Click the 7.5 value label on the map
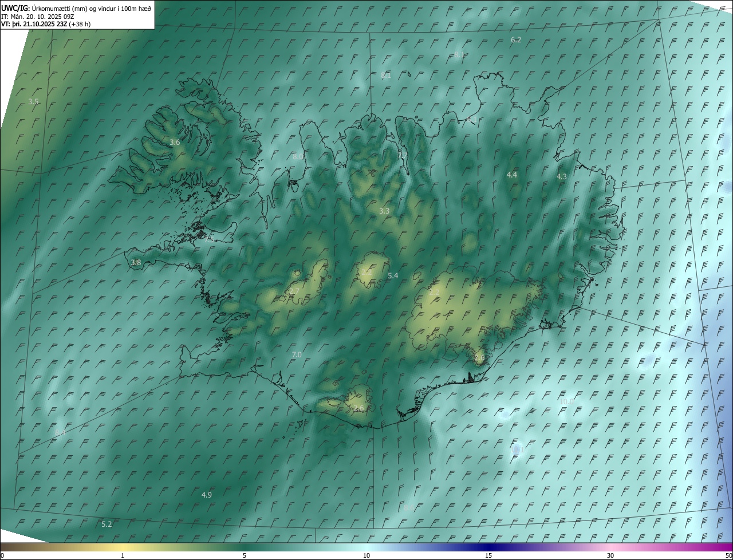 [x=209, y=239]
